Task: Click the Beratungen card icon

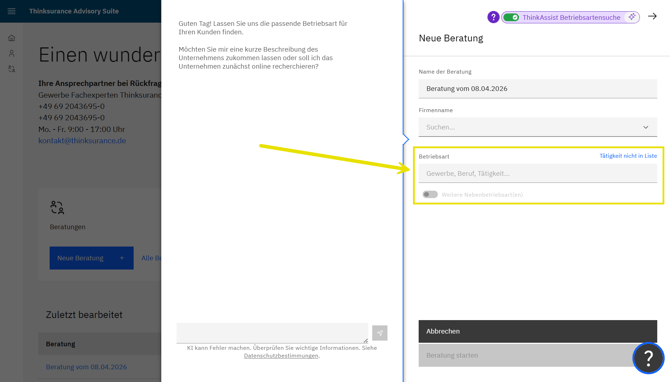Action: coord(57,207)
